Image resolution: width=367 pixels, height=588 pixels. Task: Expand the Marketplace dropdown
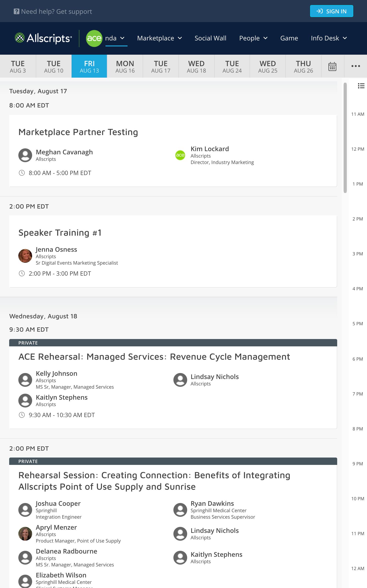[159, 38]
